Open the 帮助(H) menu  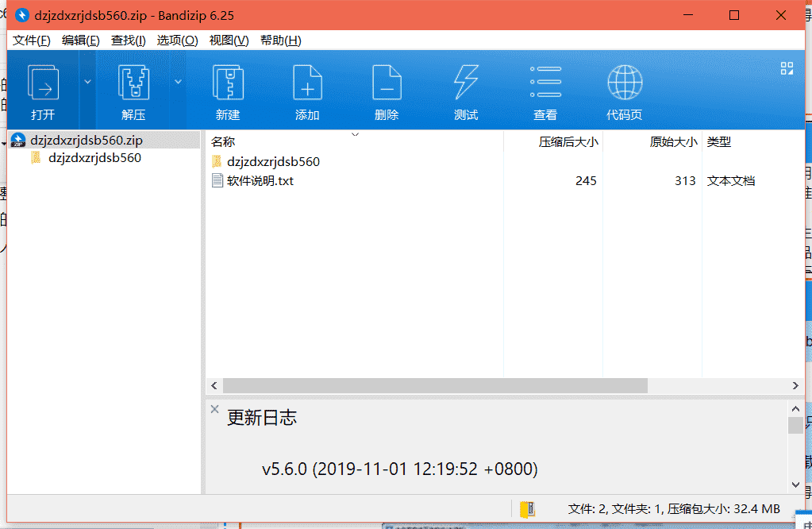coord(280,41)
